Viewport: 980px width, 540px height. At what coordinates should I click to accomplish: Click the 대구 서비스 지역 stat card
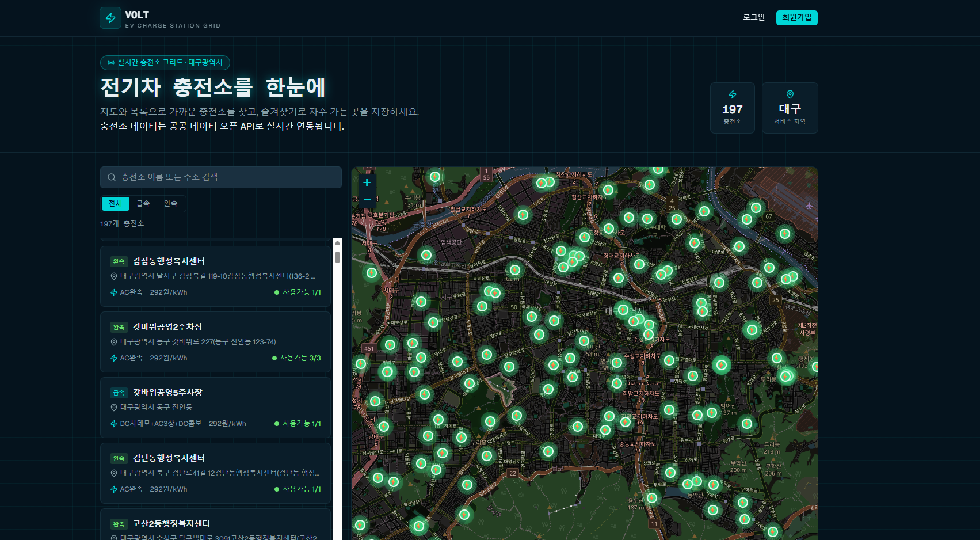coord(790,108)
